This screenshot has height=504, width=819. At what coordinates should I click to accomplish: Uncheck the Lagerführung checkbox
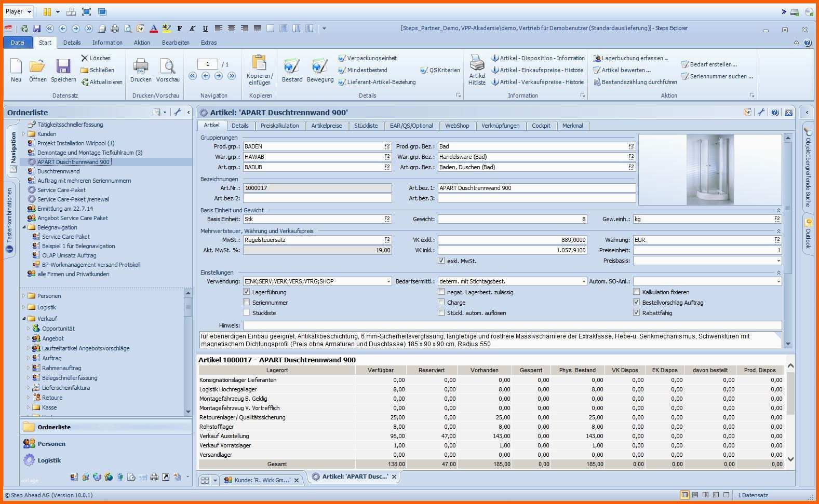(x=247, y=292)
